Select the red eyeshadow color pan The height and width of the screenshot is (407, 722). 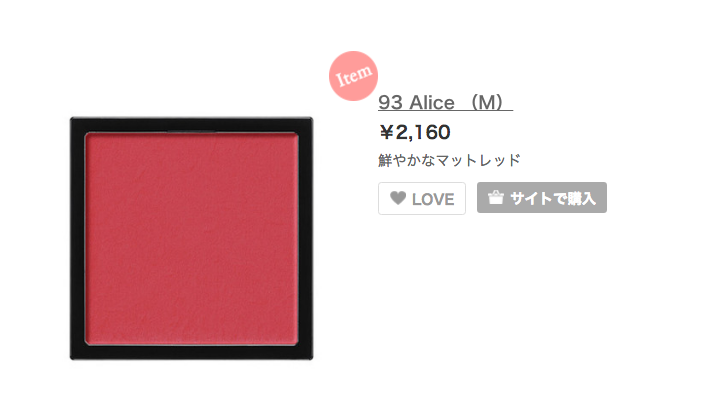click(192, 238)
